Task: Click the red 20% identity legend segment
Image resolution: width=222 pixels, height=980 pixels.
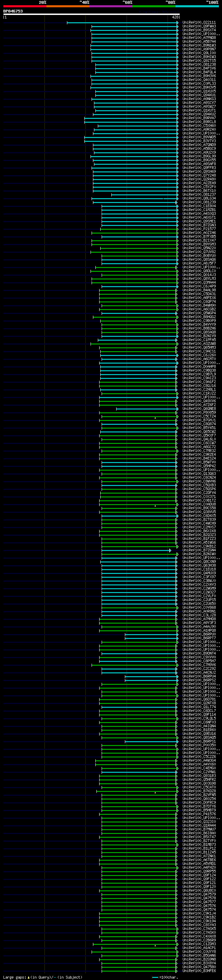Action: 25,6
